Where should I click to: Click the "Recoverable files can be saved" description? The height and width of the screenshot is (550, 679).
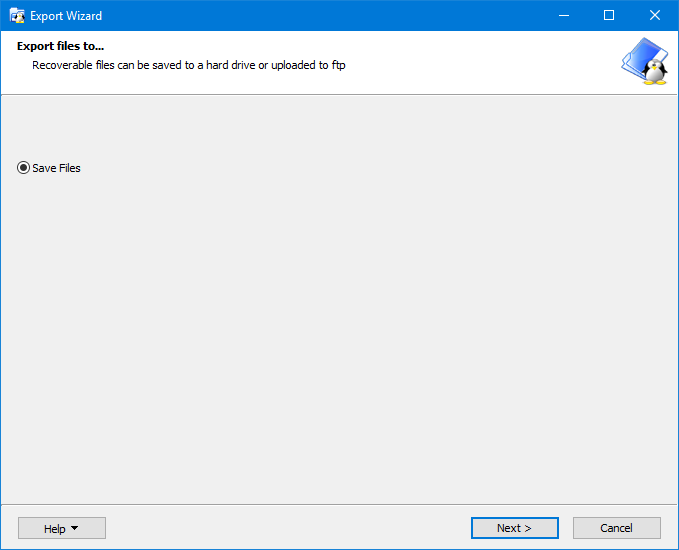[189, 65]
